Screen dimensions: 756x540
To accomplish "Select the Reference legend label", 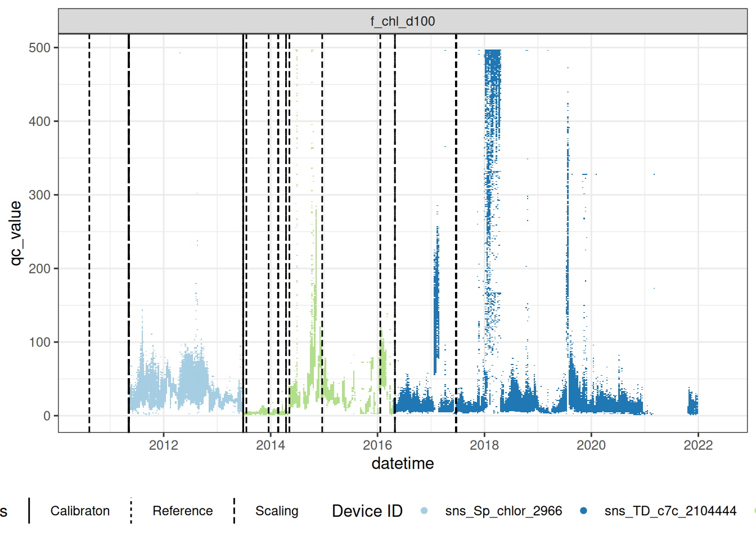I will [x=182, y=511].
